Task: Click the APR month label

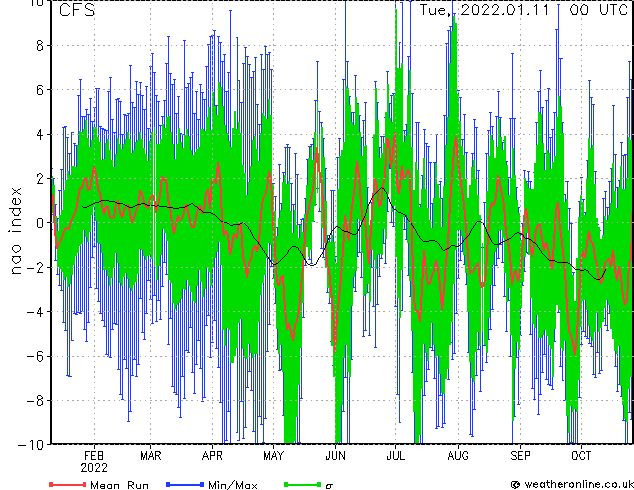Action: (x=212, y=456)
